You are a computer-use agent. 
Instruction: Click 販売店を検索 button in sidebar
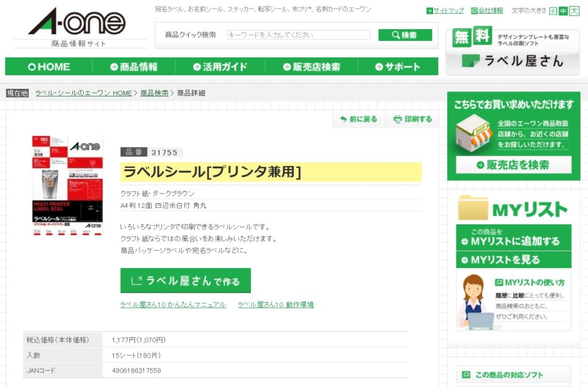tap(513, 165)
